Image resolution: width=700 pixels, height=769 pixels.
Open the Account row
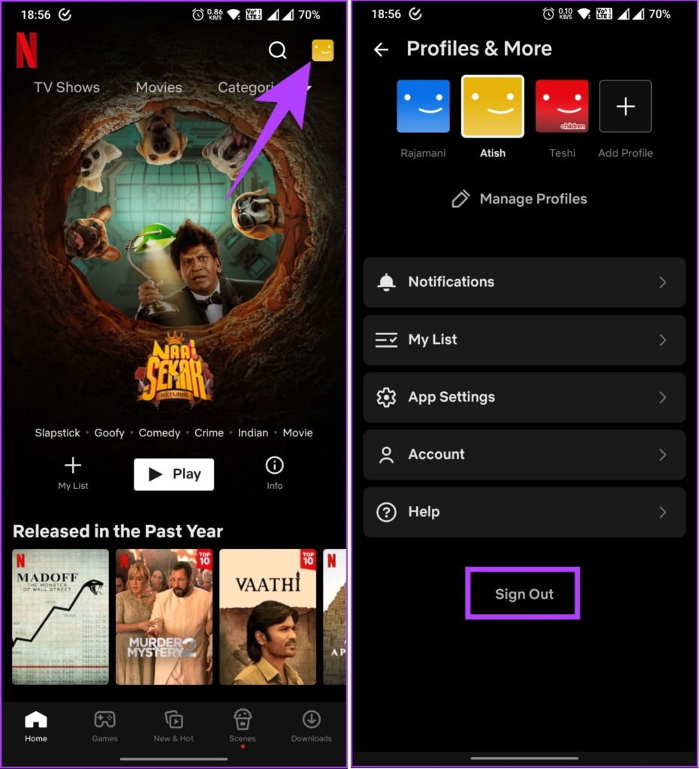point(524,454)
